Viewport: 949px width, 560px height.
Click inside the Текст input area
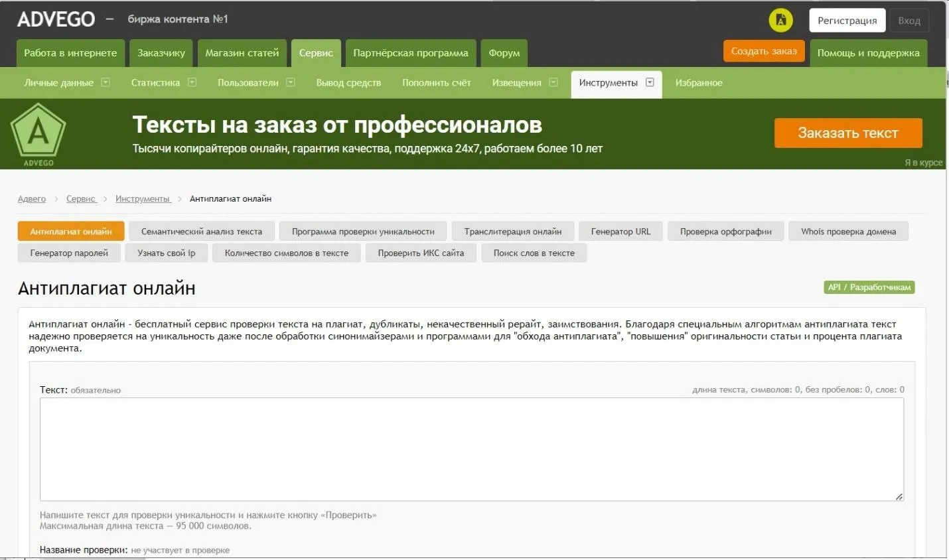(x=472, y=449)
